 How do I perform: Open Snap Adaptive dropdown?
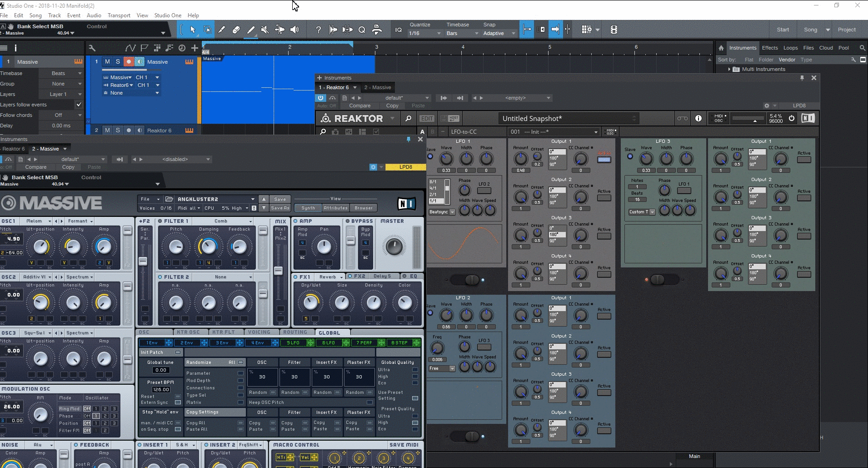pyautogui.click(x=499, y=33)
